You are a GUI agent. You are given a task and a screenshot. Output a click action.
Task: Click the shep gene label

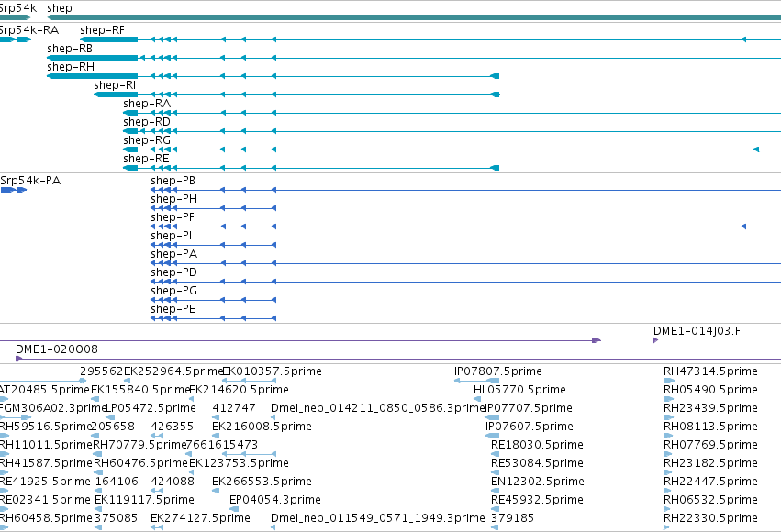[60, 8]
